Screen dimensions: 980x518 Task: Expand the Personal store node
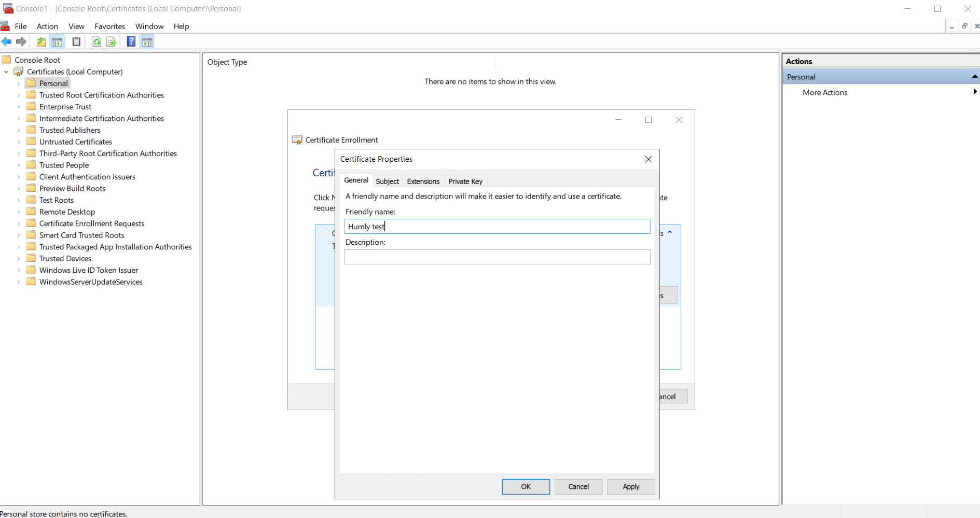19,83
